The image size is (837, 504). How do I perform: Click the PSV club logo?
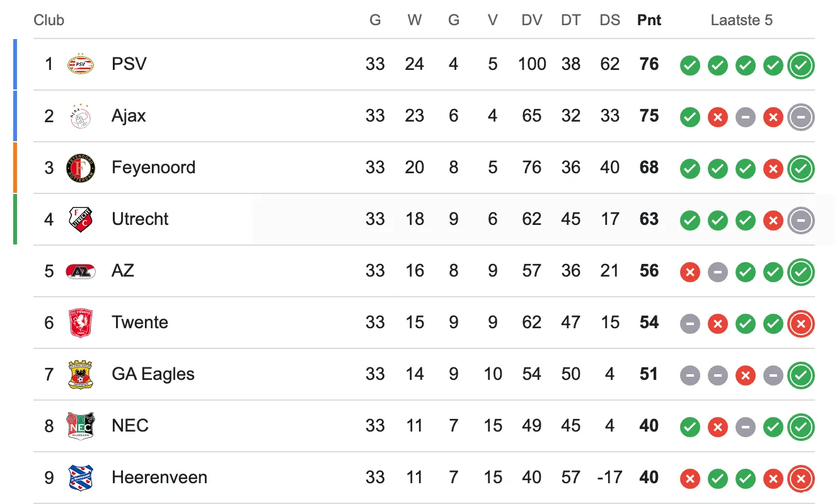coord(80,64)
